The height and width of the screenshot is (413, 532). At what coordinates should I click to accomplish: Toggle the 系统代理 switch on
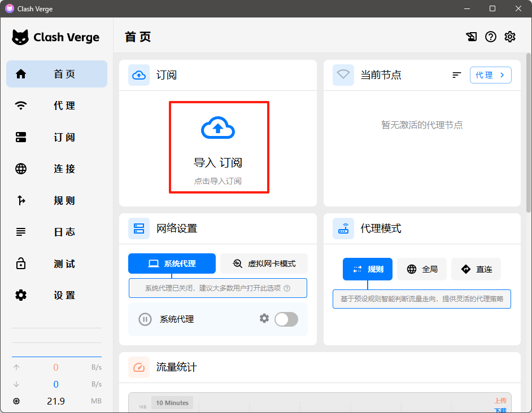coord(286,319)
